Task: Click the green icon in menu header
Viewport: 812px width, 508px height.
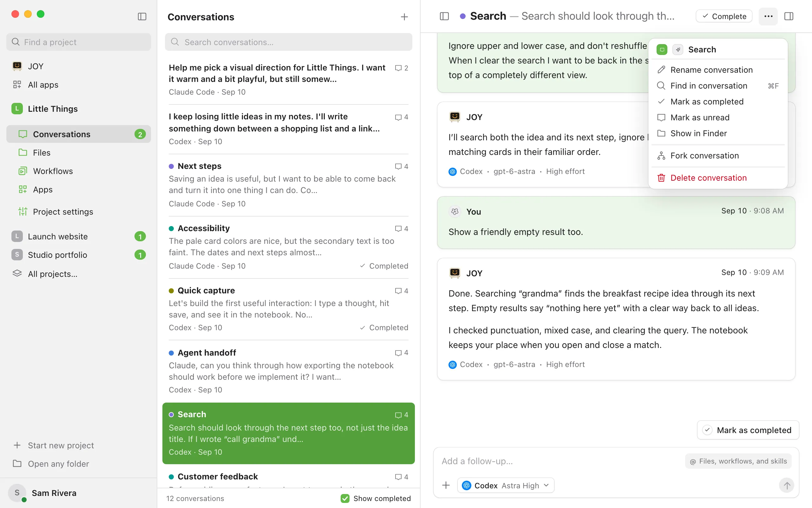Action: pos(662,50)
